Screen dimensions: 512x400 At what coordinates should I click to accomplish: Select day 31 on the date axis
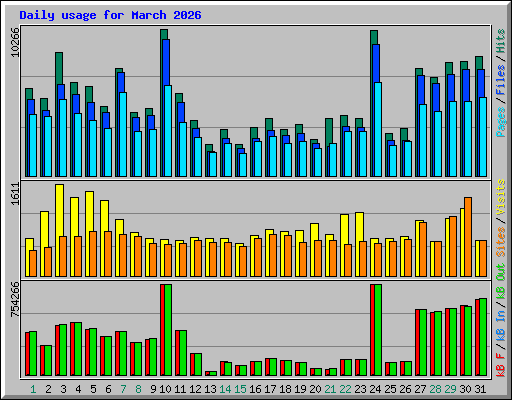coord(480,389)
